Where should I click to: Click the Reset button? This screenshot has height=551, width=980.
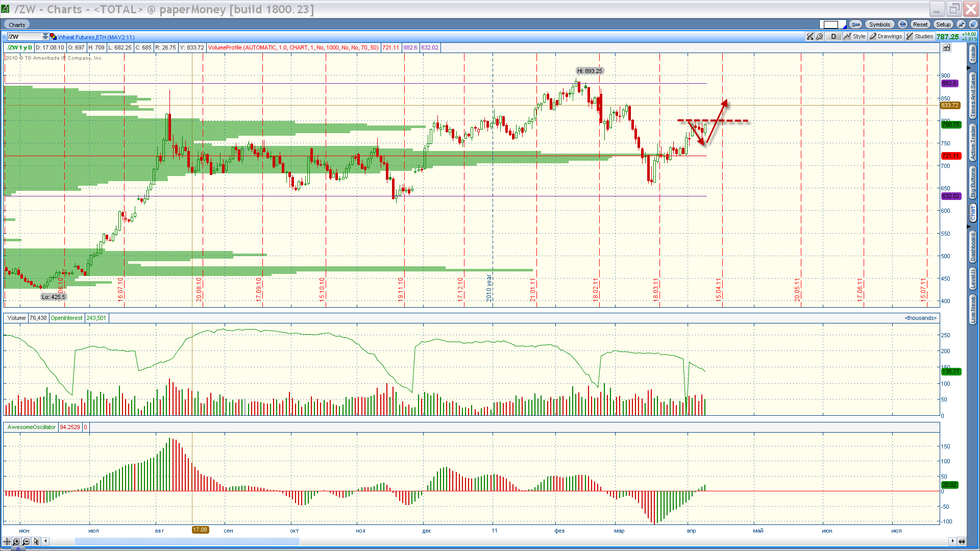point(920,24)
